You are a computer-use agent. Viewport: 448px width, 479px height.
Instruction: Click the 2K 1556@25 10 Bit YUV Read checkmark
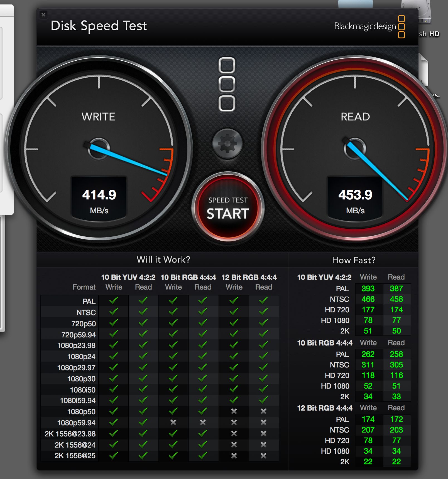point(143,456)
